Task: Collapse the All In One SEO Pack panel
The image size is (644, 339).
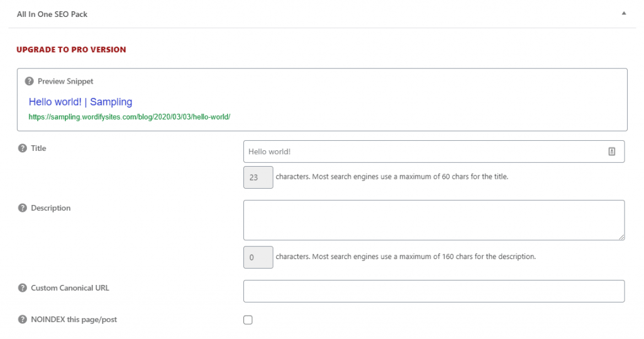Action: (x=623, y=13)
